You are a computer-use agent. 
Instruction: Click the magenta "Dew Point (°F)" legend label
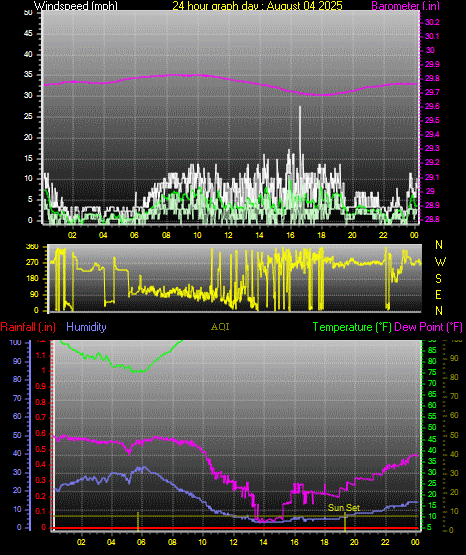(428, 327)
